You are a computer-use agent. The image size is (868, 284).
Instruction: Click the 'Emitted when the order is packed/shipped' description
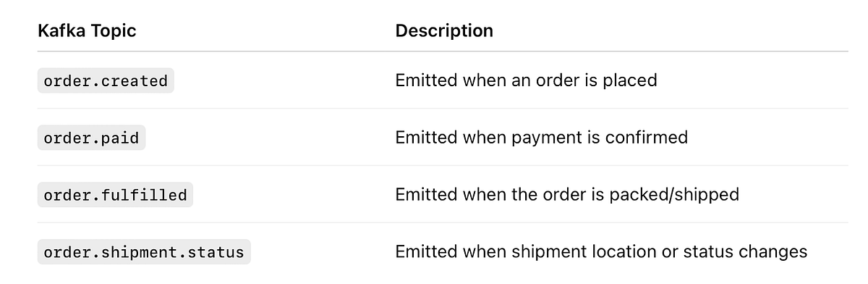pos(567,195)
